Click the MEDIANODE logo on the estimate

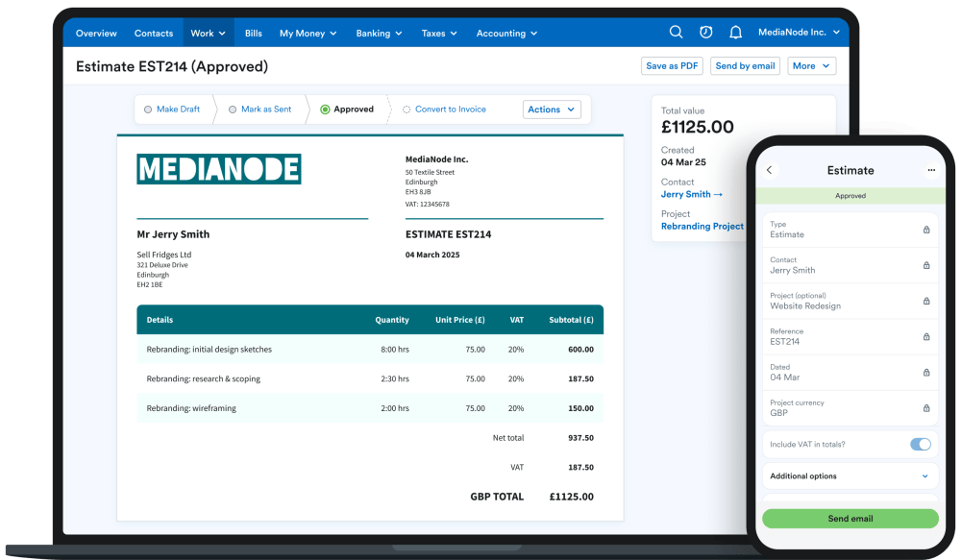[x=219, y=169]
